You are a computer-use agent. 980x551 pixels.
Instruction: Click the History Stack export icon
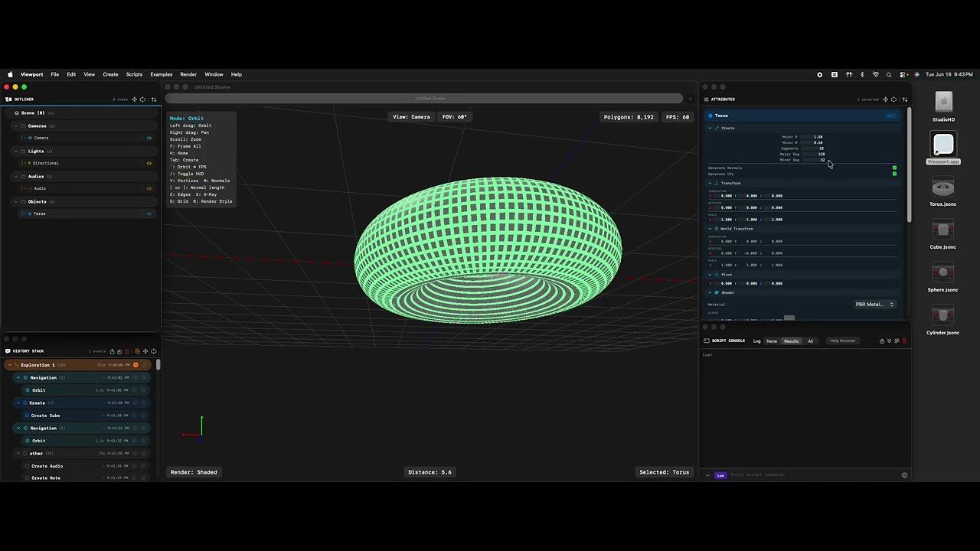point(112,351)
